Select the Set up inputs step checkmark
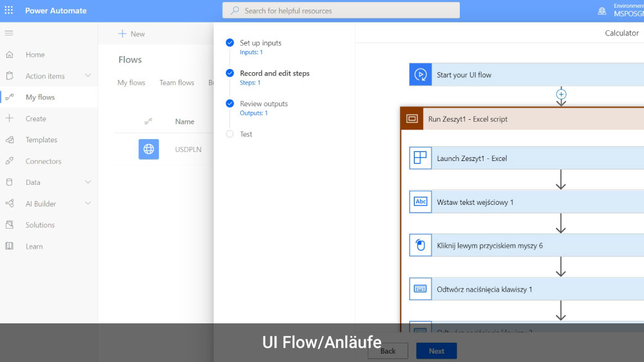The height and width of the screenshot is (362, 644). (x=230, y=43)
